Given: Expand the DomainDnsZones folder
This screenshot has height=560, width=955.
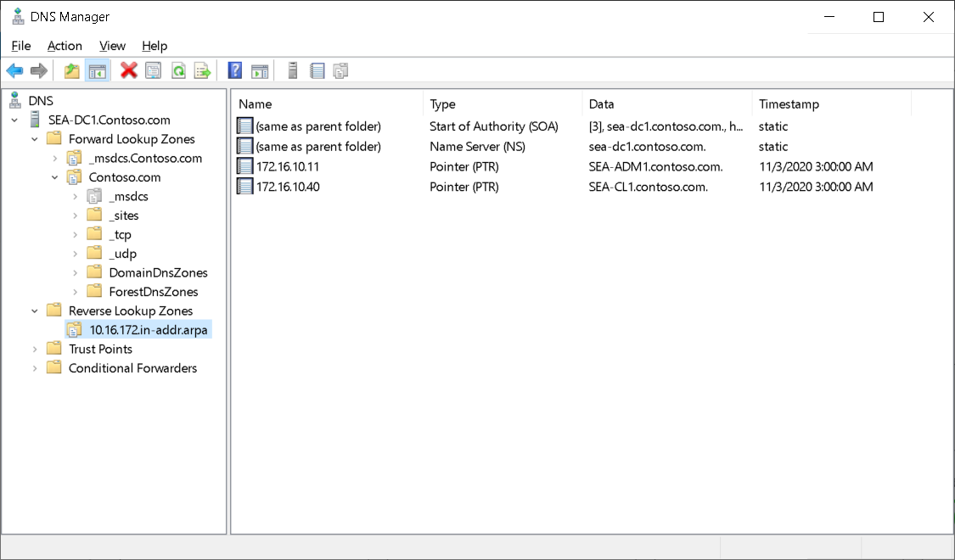Looking at the screenshot, I should tap(75, 272).
